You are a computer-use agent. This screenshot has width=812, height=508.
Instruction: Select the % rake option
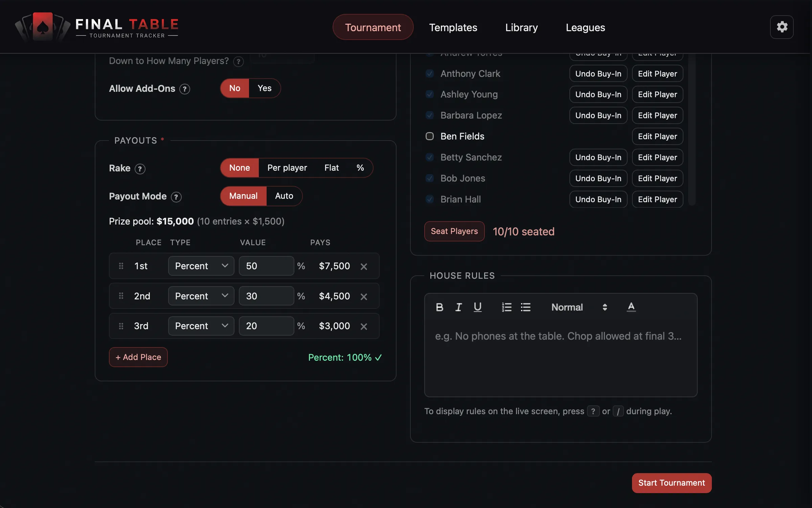click(x=360, y=168)
